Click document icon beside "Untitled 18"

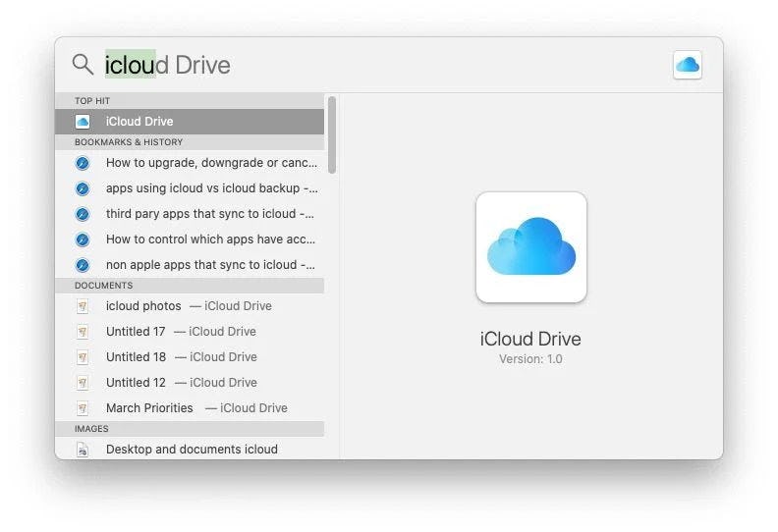coord(83,357)
